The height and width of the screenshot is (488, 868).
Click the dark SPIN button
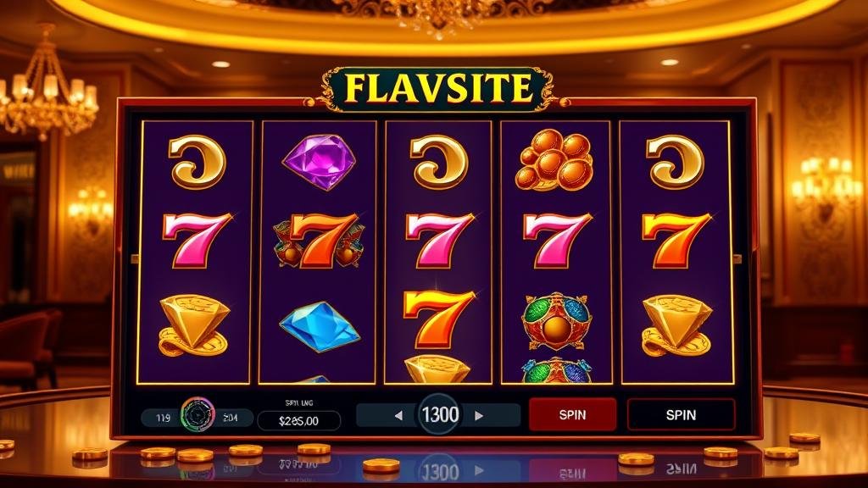click(681, 414)
